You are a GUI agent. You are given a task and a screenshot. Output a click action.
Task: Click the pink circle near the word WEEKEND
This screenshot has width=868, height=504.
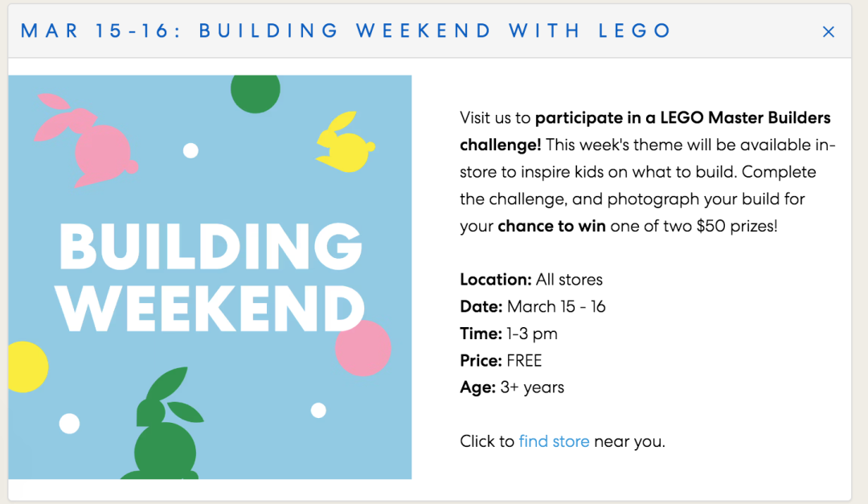pos(363,348)
